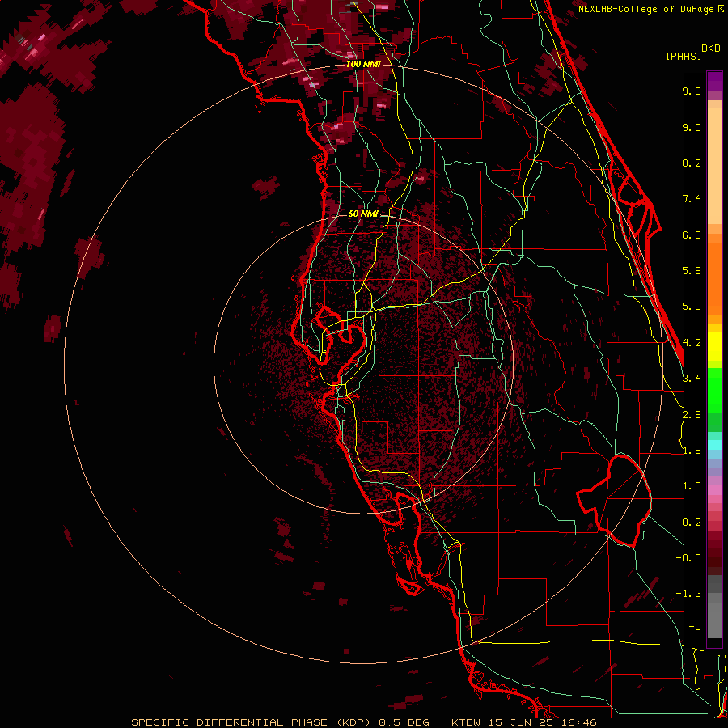
Task: Click the 4.2 scale label
Action: click(x=692, y=343)
